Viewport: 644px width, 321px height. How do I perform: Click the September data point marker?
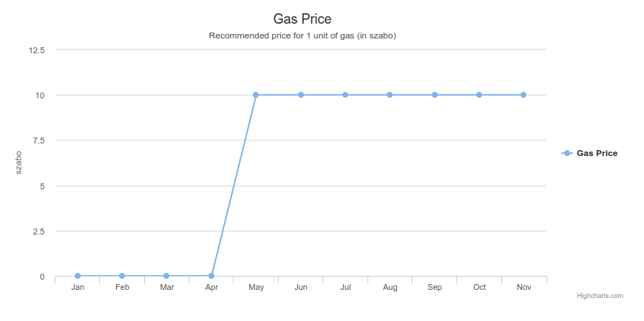[x=435, y=95]
